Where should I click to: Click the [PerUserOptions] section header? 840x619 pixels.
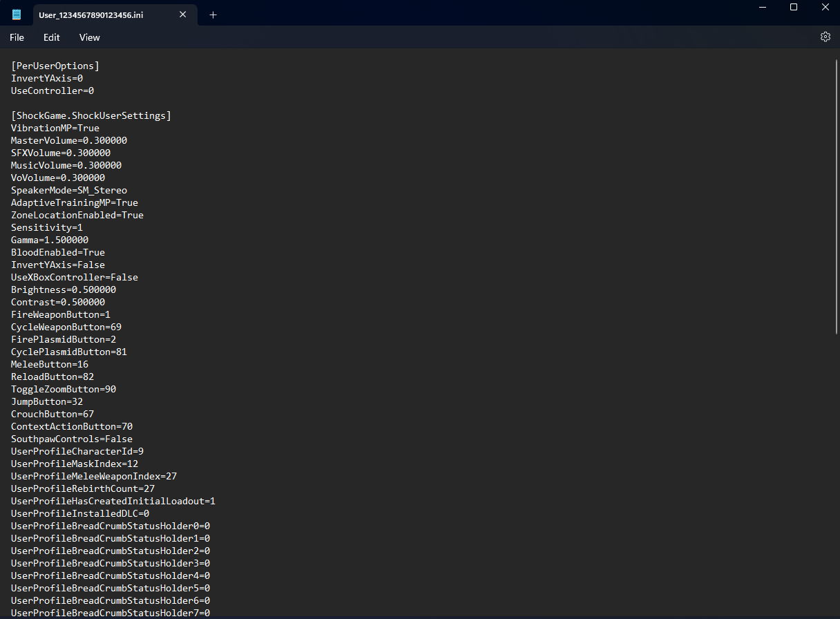pos(55,66)
